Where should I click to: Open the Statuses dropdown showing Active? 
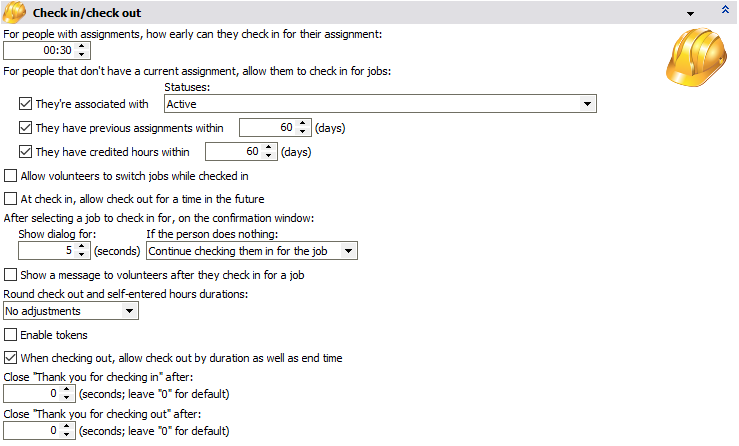click(x=587, y=103)
